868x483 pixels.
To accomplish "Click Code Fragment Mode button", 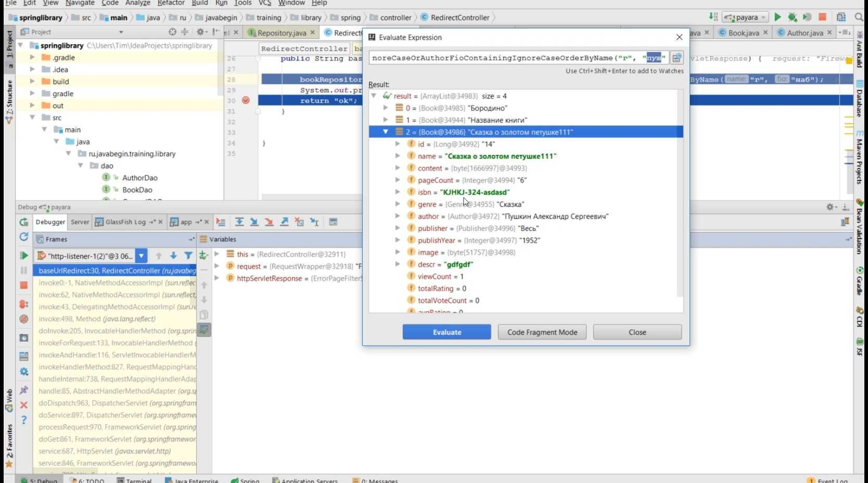I will 542,332.
